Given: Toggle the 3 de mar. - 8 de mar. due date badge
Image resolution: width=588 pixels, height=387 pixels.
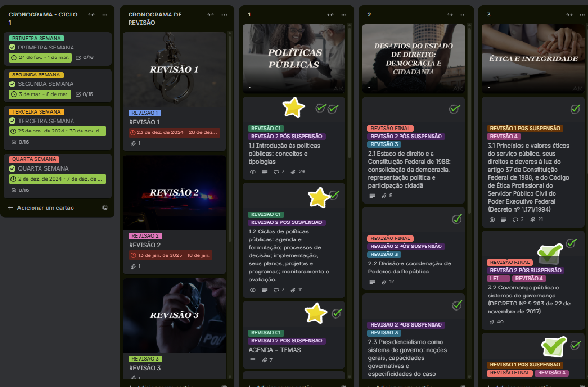Looking at the screenshot, I should coord(40,94).
